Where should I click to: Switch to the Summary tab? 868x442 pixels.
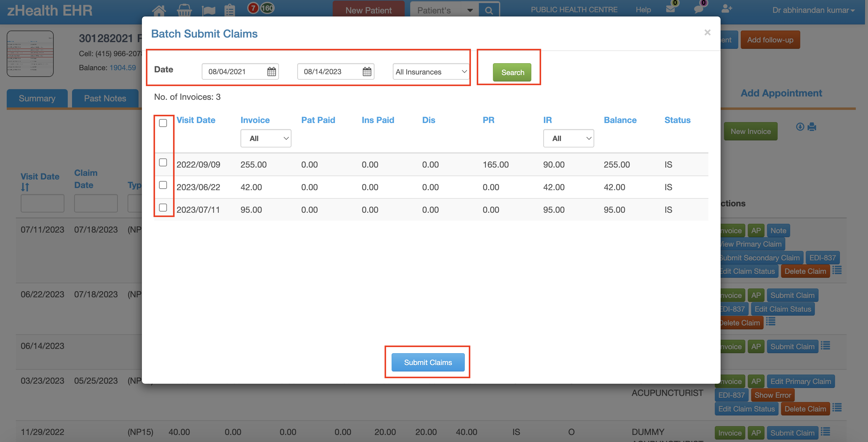pyautogui.click(x=37, y=98)
